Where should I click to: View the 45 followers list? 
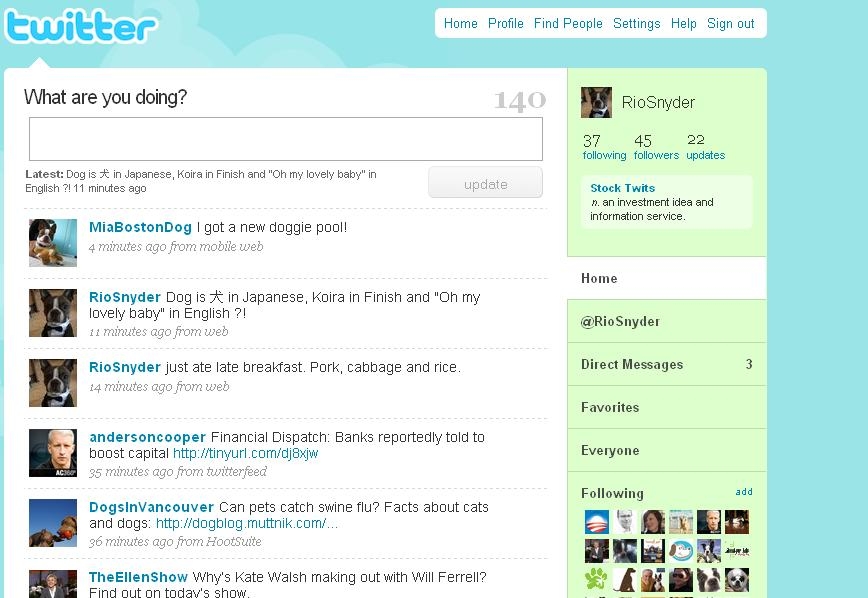pyautogui.click(x=656, y=147)
